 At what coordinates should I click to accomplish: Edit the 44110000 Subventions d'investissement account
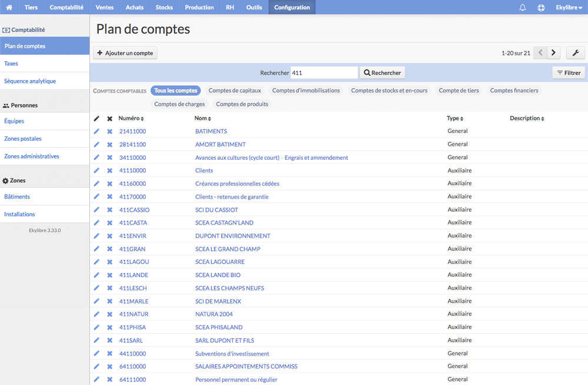tap(96, 353)
